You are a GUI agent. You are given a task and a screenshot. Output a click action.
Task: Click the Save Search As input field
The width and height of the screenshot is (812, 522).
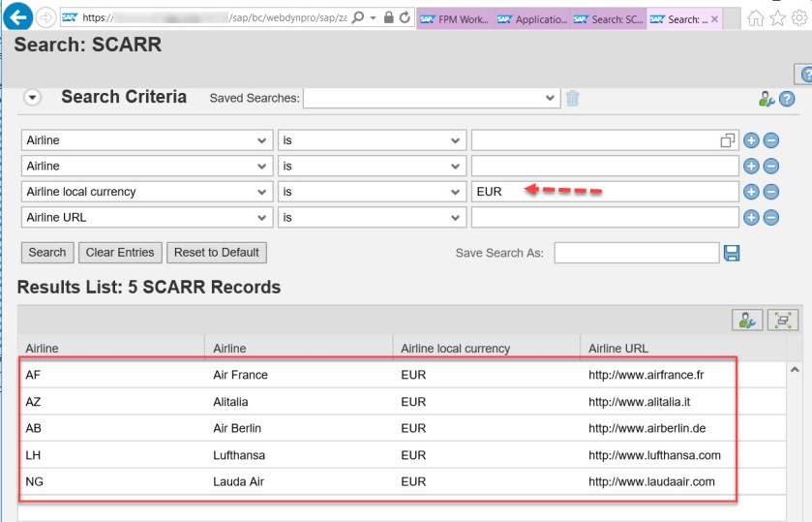636,253
